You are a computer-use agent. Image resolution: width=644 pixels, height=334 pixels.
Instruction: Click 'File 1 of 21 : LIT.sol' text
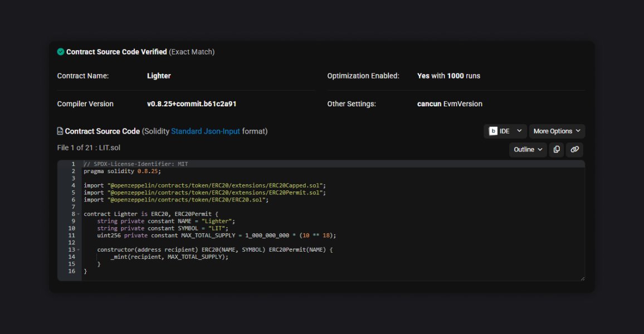point(89,148)
